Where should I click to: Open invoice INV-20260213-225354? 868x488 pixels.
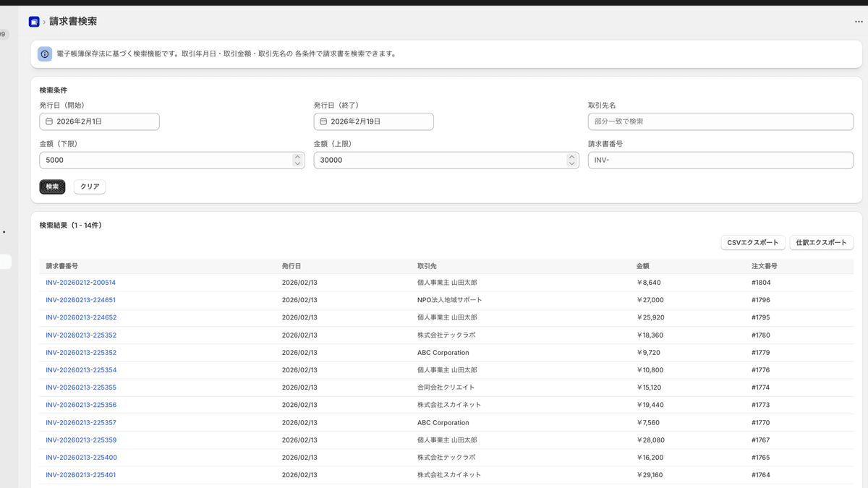pyautogui.click(x=80, y=370)
